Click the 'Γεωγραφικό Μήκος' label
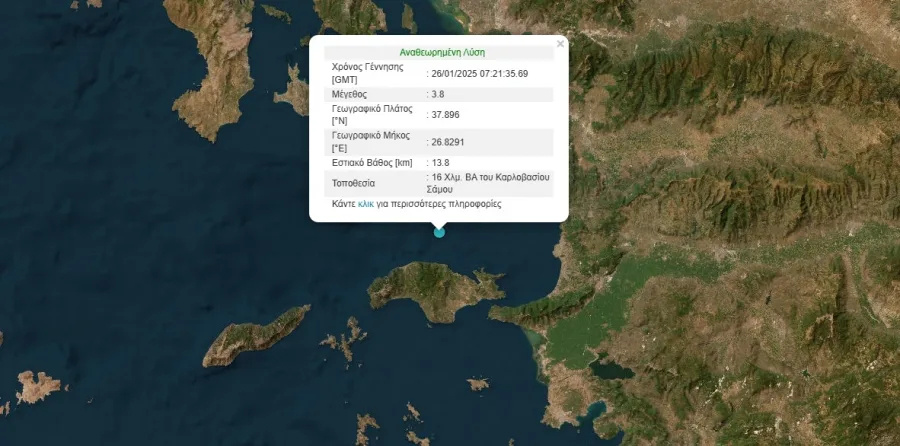 click(372, 135)
